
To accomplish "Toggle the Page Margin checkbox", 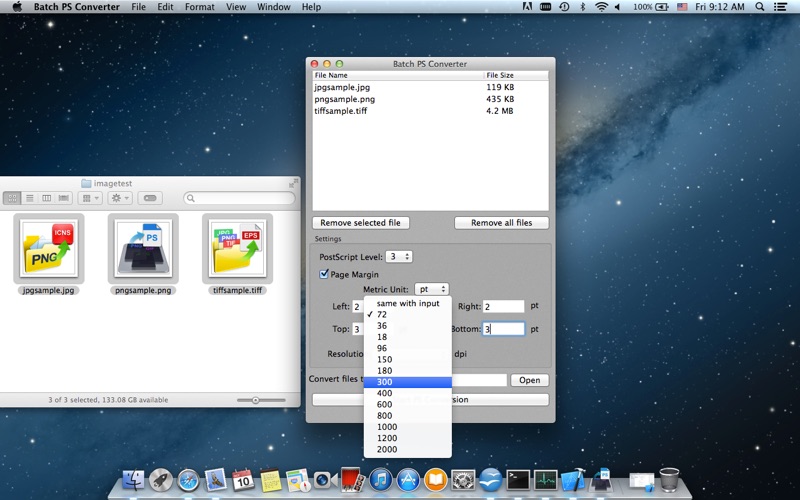I will pyautogui.click(x=323, y=274).
